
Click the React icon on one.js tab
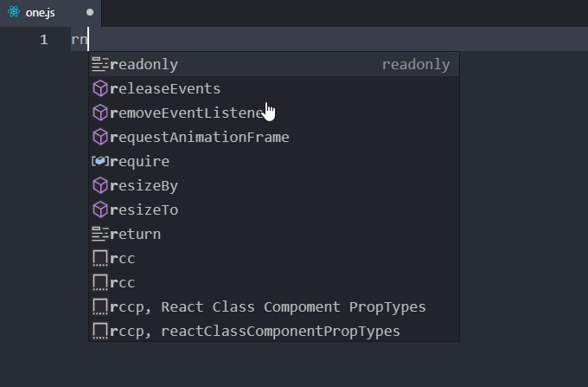click(x=14, y=12)
